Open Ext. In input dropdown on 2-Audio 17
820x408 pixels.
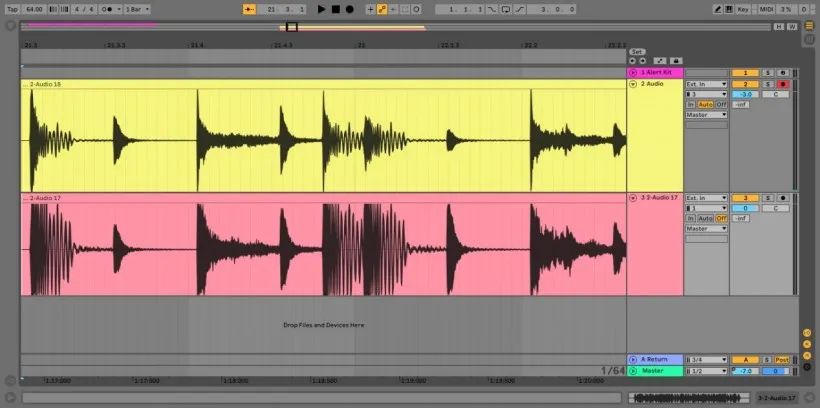coord(707,198)
